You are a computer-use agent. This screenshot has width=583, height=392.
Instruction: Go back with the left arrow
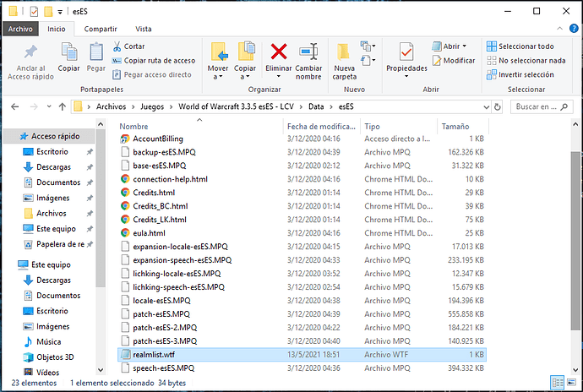15,106
